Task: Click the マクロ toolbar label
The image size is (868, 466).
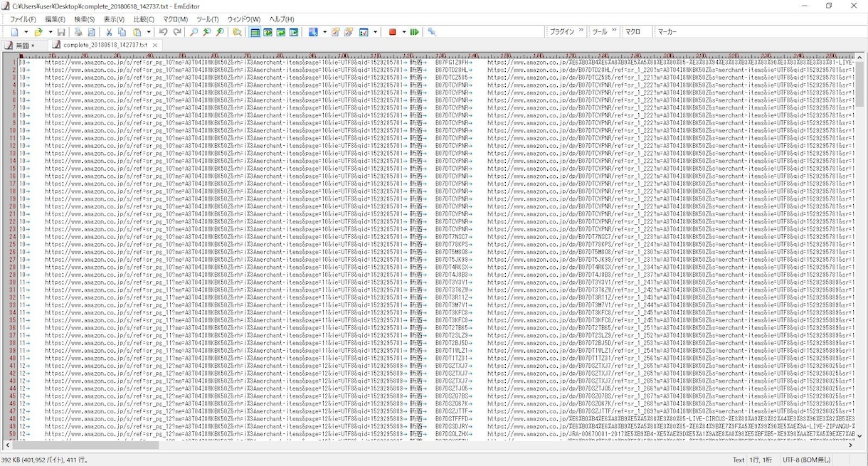Action: pyautogui.click(x=633, y=32)
